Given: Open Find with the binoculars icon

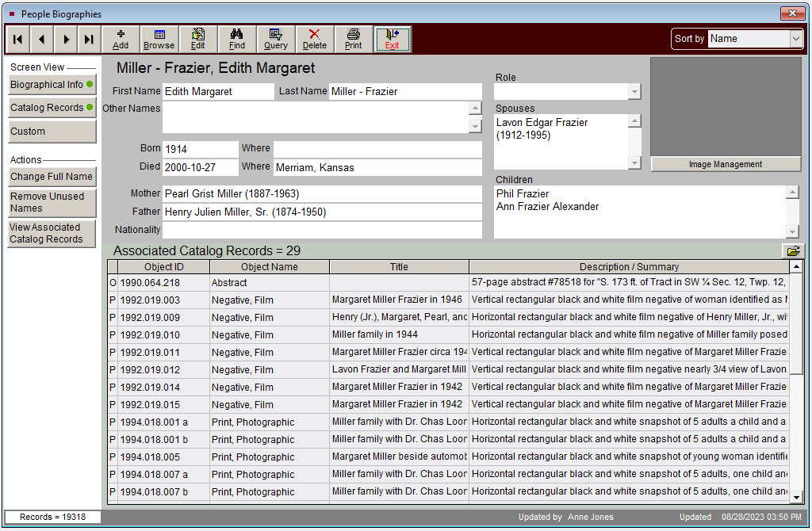Looking at the screenshot, I should tap(237, 39).
